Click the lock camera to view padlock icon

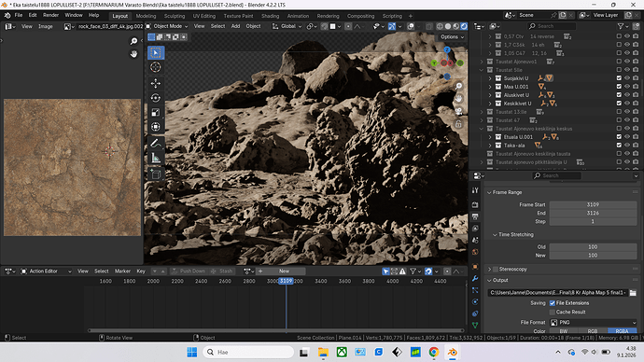pyautogui.click(x=458, y=124)
